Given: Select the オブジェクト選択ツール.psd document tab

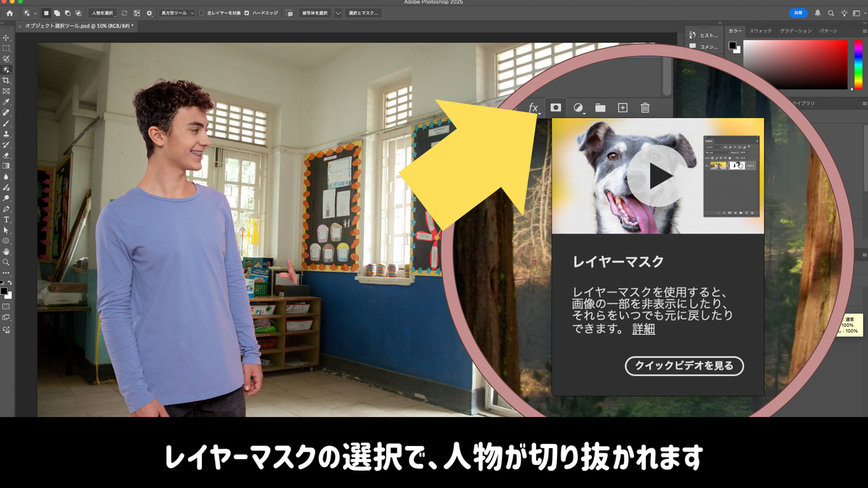Looking at the screenshot, I should click(x=78, y=25).
